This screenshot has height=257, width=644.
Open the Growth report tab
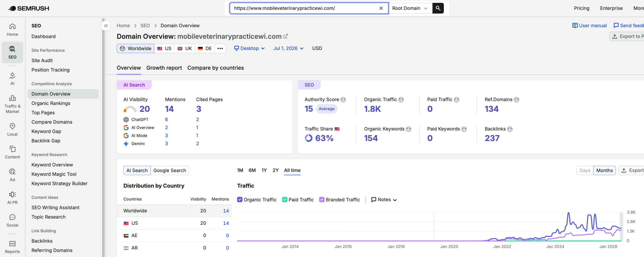click(x=164, y=68)
